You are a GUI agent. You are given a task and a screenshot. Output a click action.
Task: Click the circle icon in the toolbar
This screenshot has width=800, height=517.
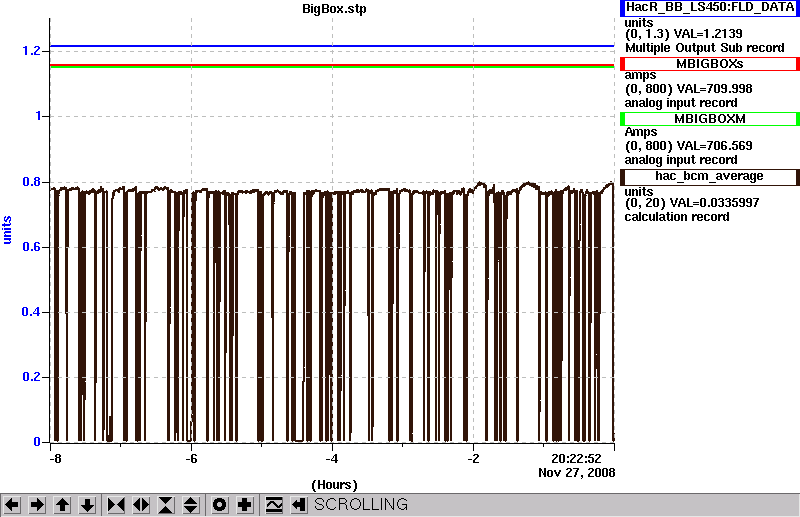pos(219,505)
